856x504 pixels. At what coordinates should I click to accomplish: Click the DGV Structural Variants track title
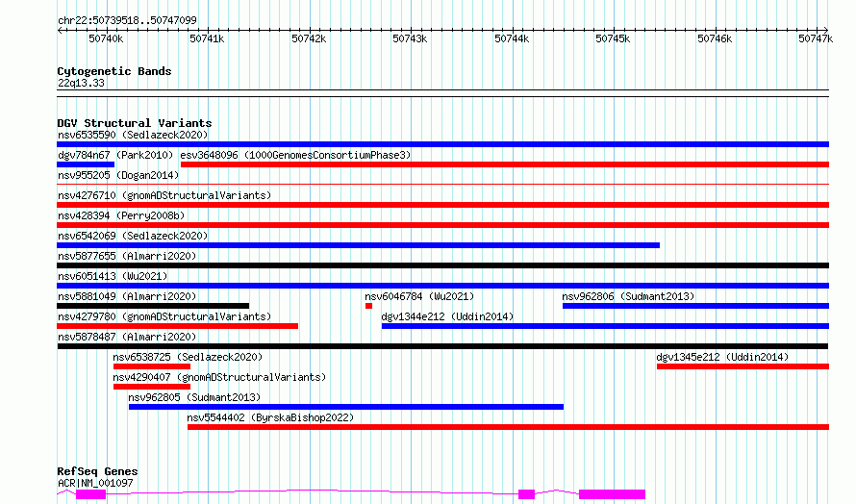135,123
